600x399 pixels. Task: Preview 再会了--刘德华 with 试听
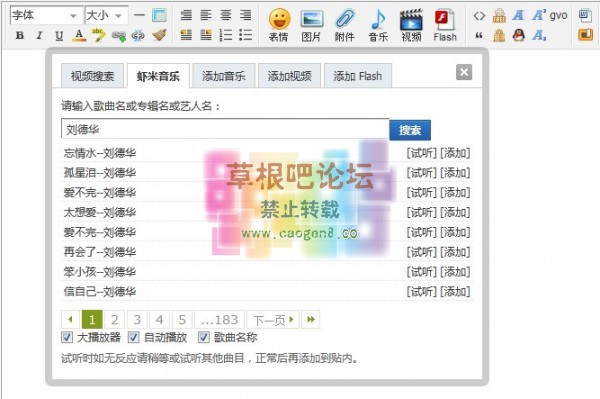(x=421, y=252)
